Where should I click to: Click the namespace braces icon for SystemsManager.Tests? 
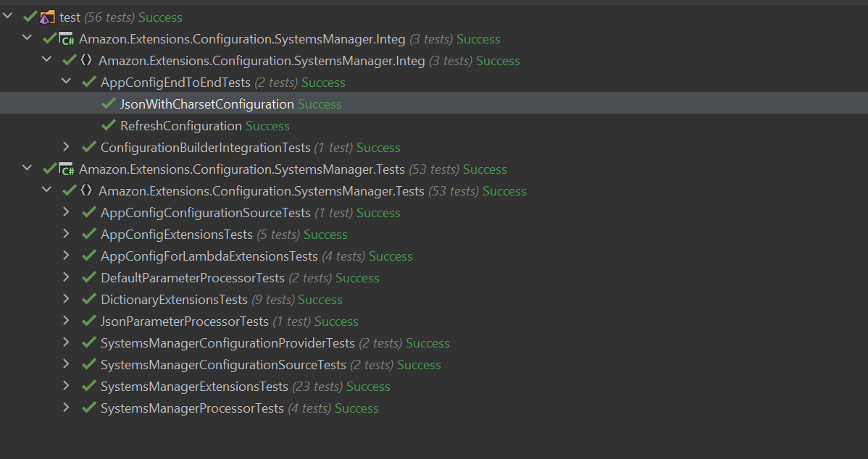tap(86, 191)
